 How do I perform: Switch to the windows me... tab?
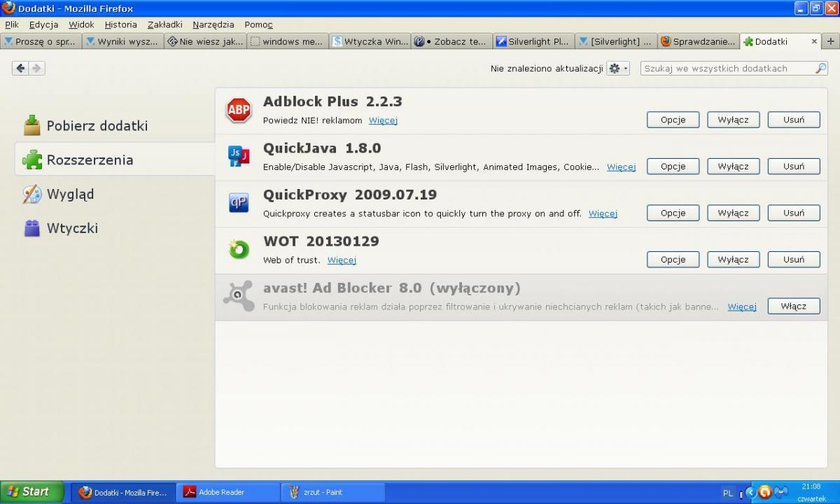tap(287, 41)
